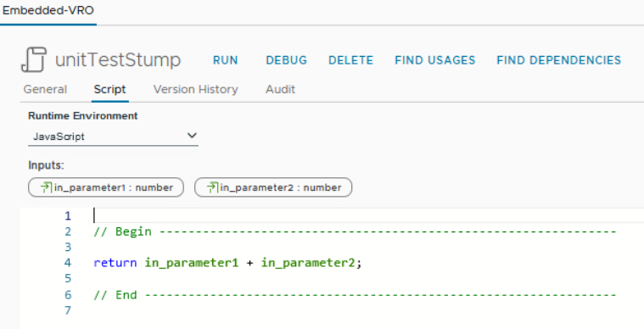Click FIND DEPENDENCIES
The width and height of the screenshot is (644, 329).
558,60
